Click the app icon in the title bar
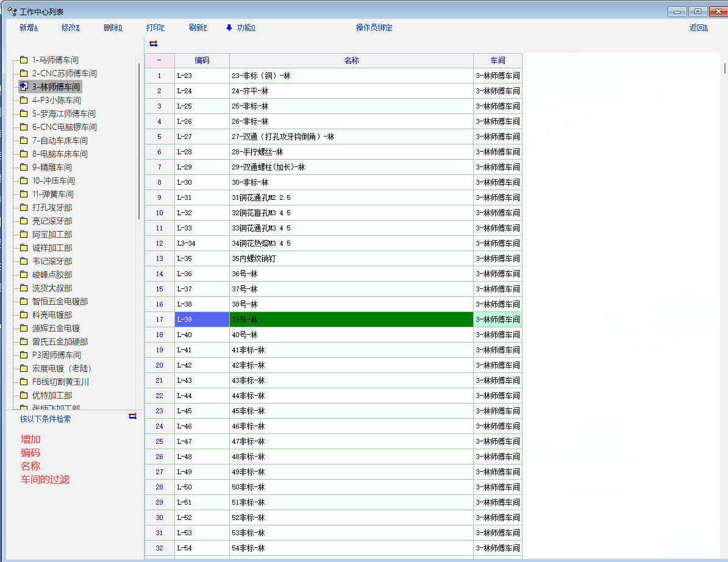The image size is (728, 562). (x=12, y=11)
